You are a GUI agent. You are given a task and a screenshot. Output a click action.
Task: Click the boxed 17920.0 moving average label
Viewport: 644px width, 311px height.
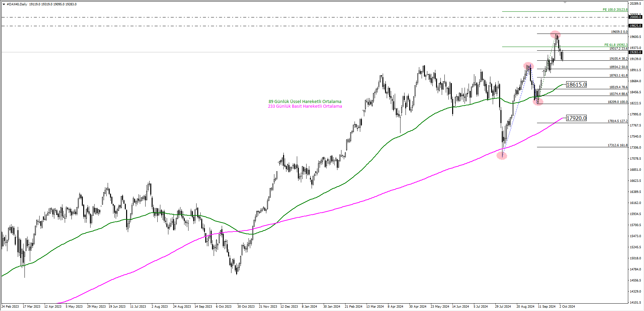point(576,118)
